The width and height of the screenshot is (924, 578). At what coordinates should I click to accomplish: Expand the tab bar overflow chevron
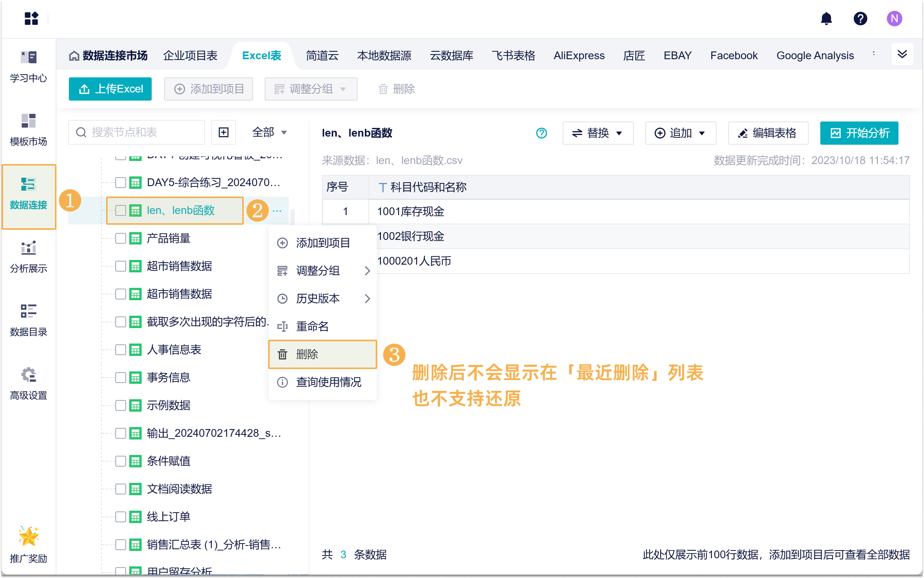[x=902, y=55]
